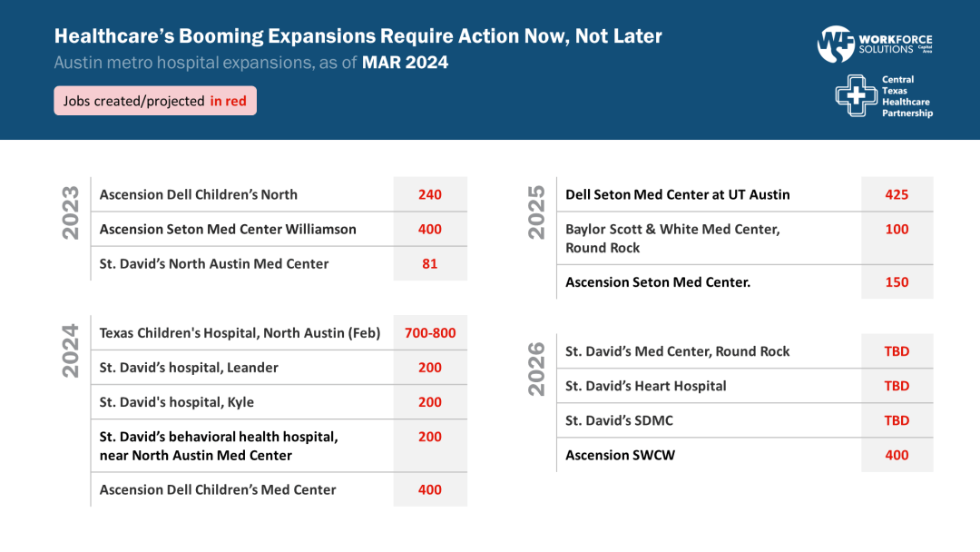Screen dimensions: 980x552
Task: Click the St. David's hospital, Leander row
Action: click(x=279, y=368)
